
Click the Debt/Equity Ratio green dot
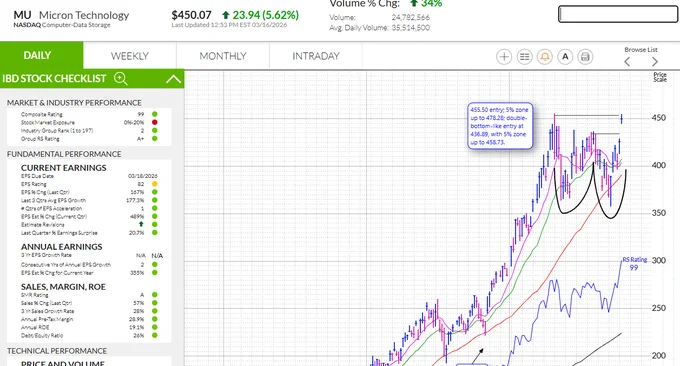154,335
